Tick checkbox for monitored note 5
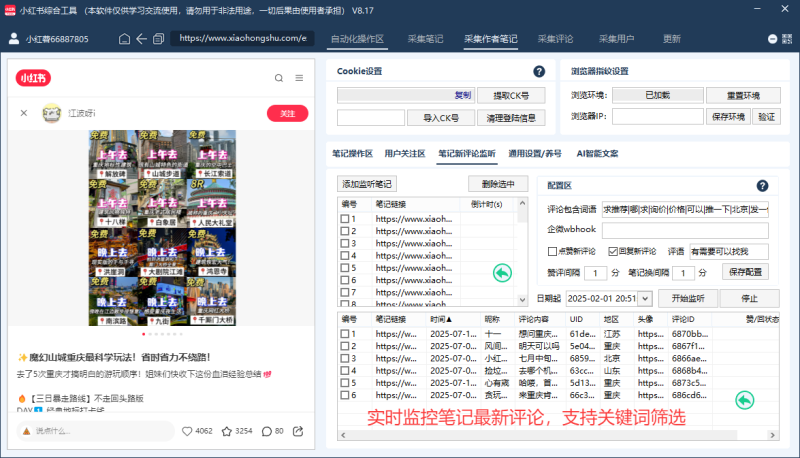This screenshot has height=458, width=800. point(345,268)
